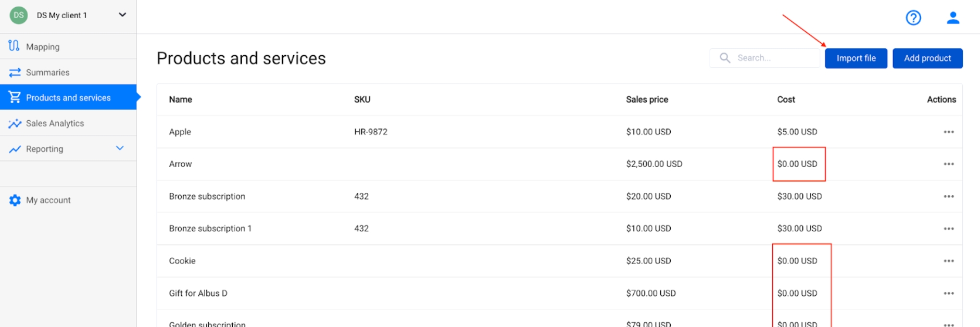Collapse the Reporting section chevron
Viewport: 980px width, 327px height.
(x=120, y=148)
